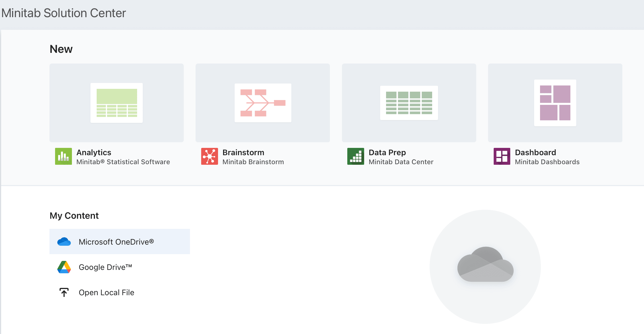Click the Data Prep title link

tap(387, 152)
